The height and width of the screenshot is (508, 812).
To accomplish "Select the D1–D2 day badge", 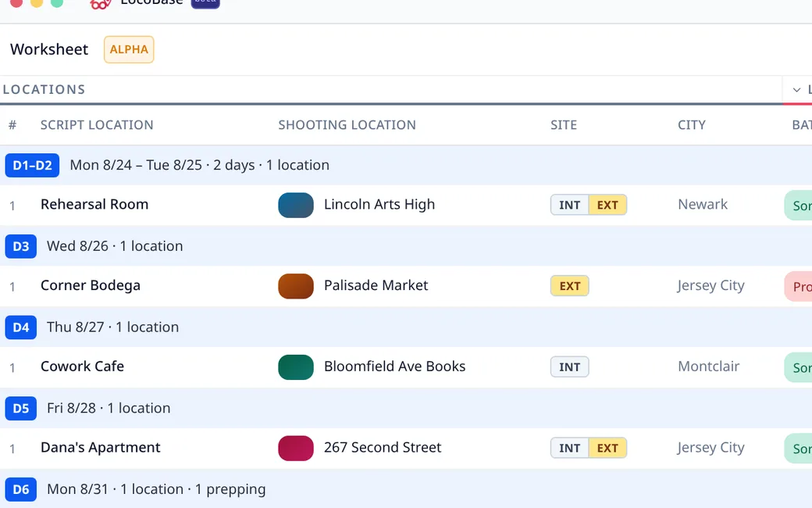I will [32, 166].
